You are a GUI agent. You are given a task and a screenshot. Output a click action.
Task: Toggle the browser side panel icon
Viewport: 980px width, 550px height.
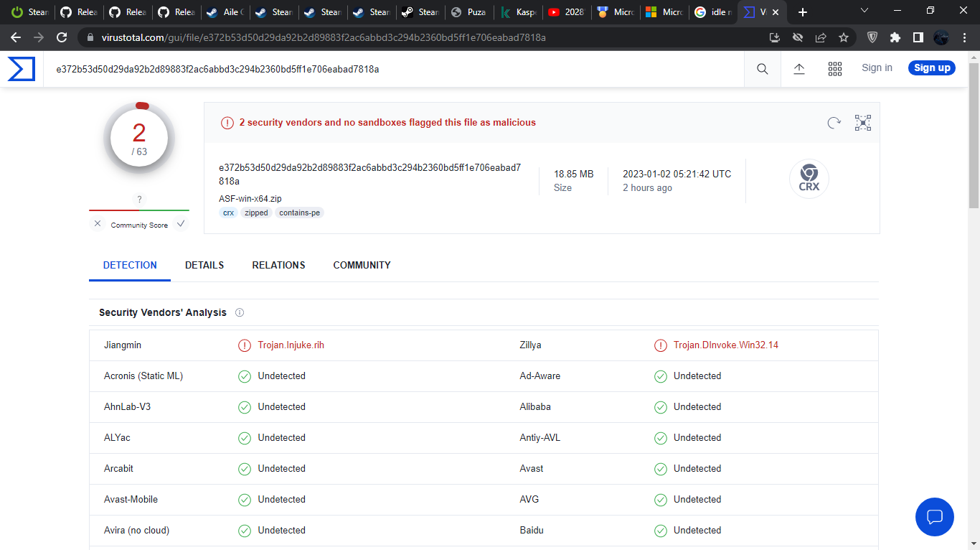(x=918, y=37)
